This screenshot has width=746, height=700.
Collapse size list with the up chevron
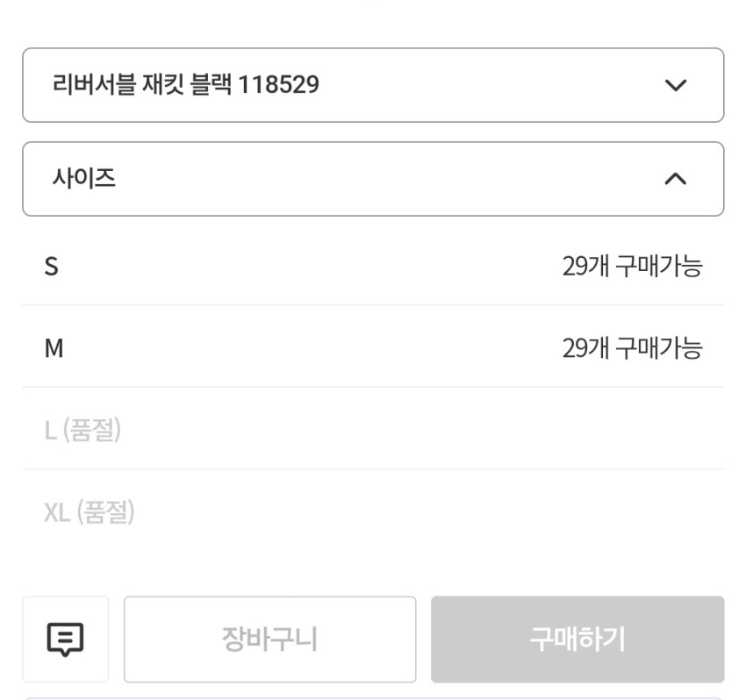coord(674,179)
